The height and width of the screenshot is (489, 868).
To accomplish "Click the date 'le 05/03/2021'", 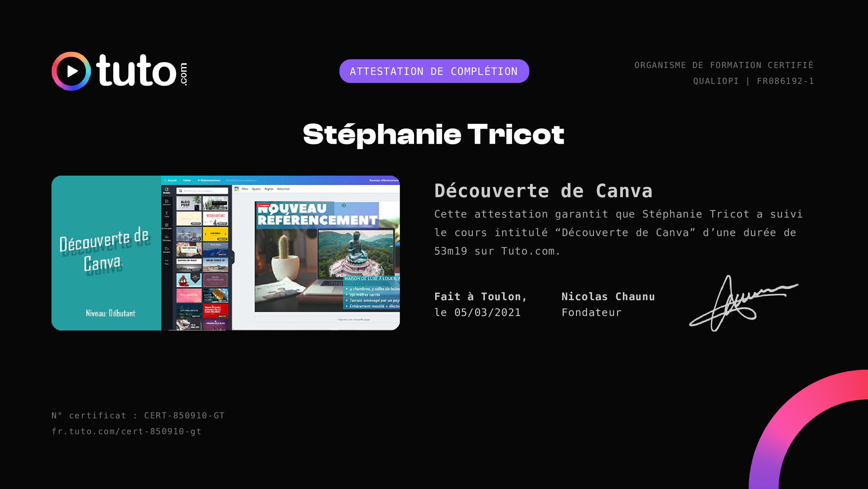I will tap(478, 313).
